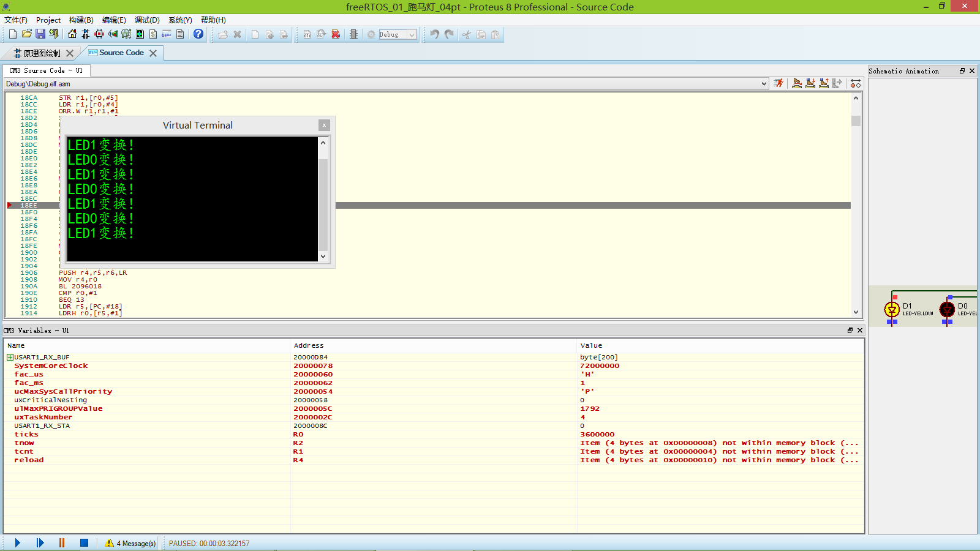This screenshot has height=551, width=980.
Task: Click the 4 Message(s) warning indicator
Action: coord(130,543)
